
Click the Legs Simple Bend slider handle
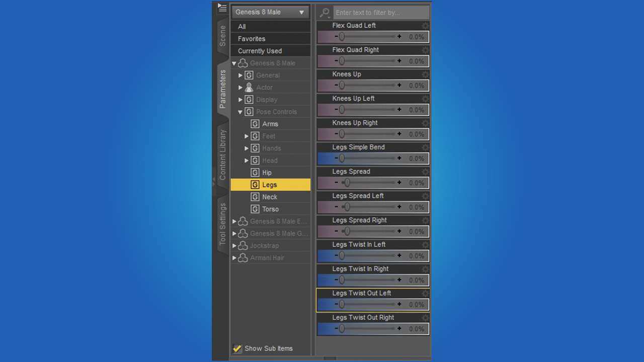click(x=342, y=158)
